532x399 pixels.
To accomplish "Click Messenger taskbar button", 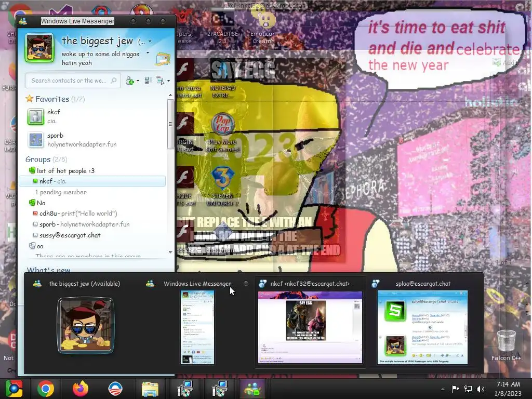I will pos(253,389).
